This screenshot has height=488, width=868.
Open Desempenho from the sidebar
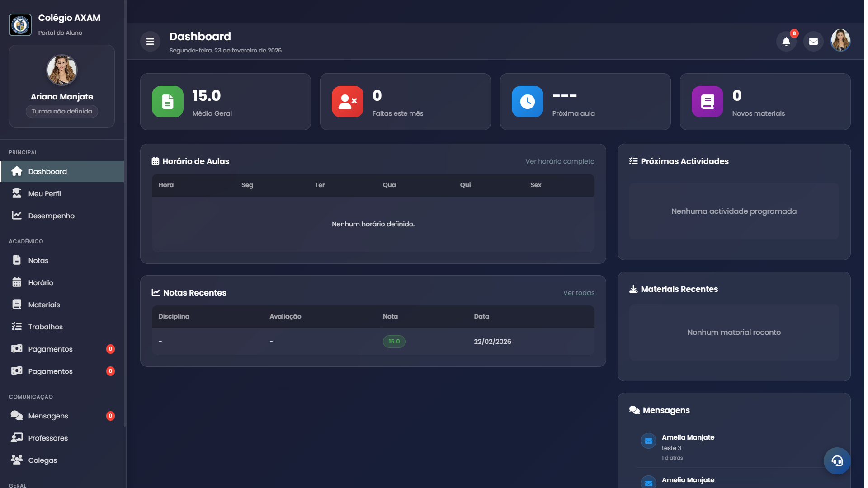click(x=51, y=216)
